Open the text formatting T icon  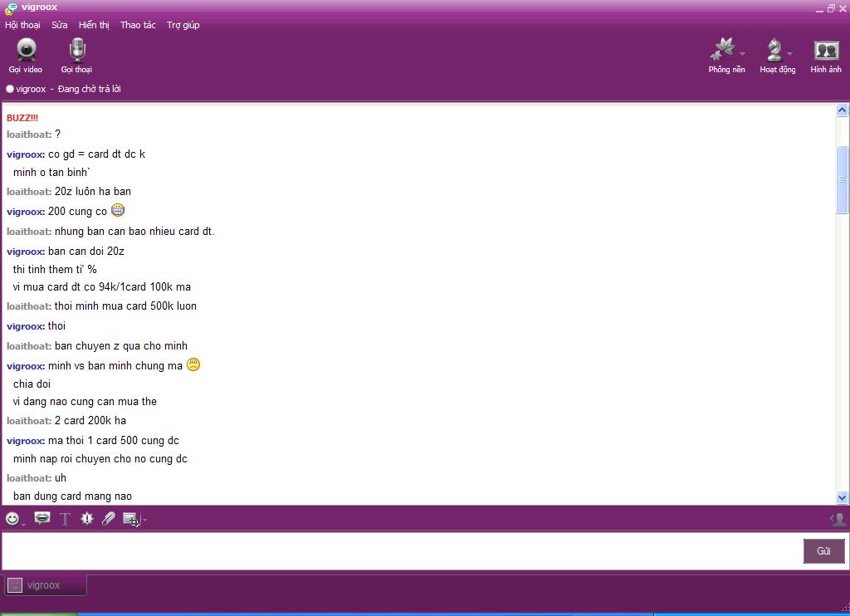pyautogui.click(x=65, y=520)
